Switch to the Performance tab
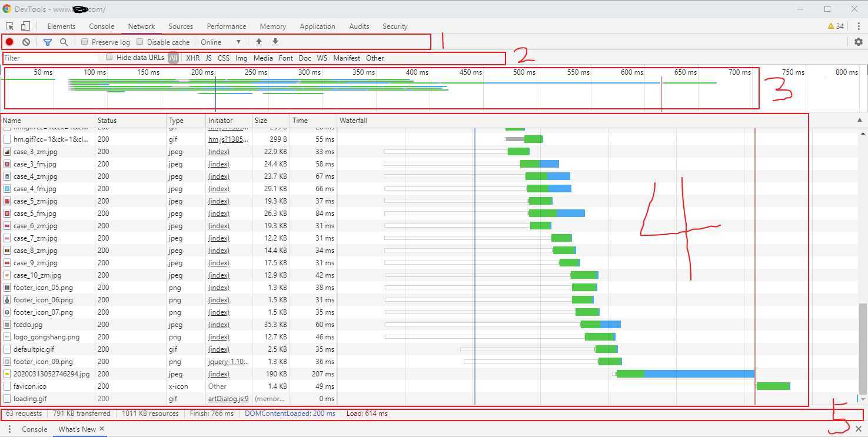This screenshot has width=868, height=437. pos(226,26)
